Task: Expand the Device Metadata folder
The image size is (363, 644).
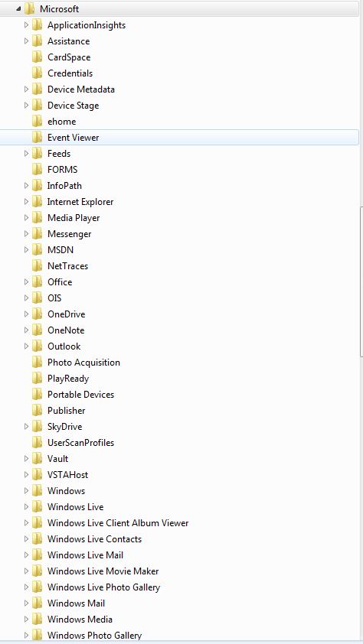Action: tap(26, 89)
